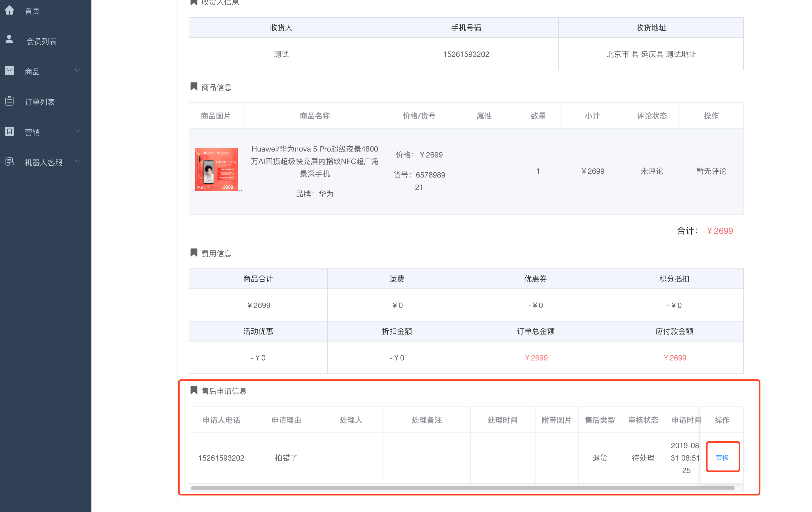Click the 货号 6578989 21 text
Viewport: 812px width, 512px height.
(x=419, y=181)
